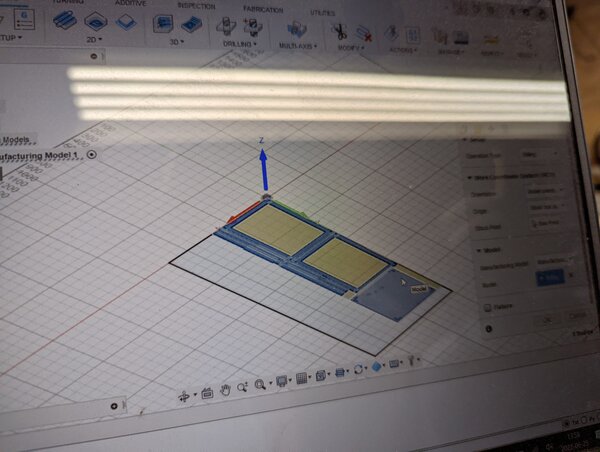
Task: Click OK in the Setup dialog
Action: pyautogui.click(x=548, y=320)
